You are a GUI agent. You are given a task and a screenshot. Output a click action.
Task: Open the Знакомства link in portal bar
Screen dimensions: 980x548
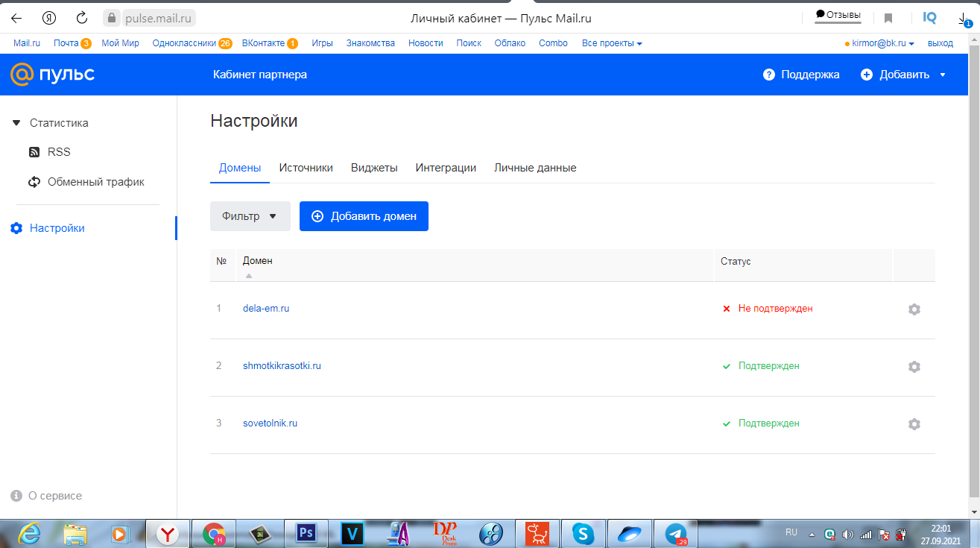click(x=370, y=43)
